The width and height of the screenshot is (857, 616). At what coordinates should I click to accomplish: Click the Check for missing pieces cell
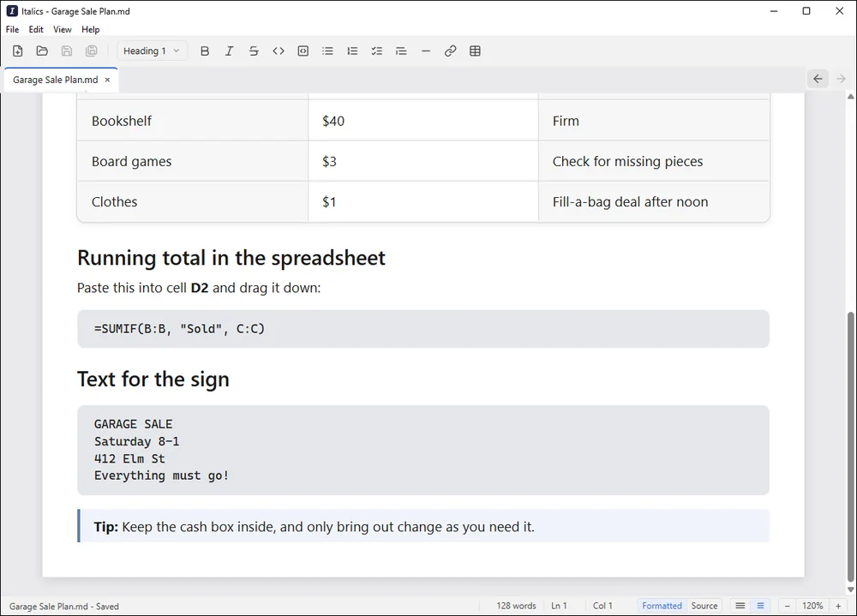pos(654,161)
